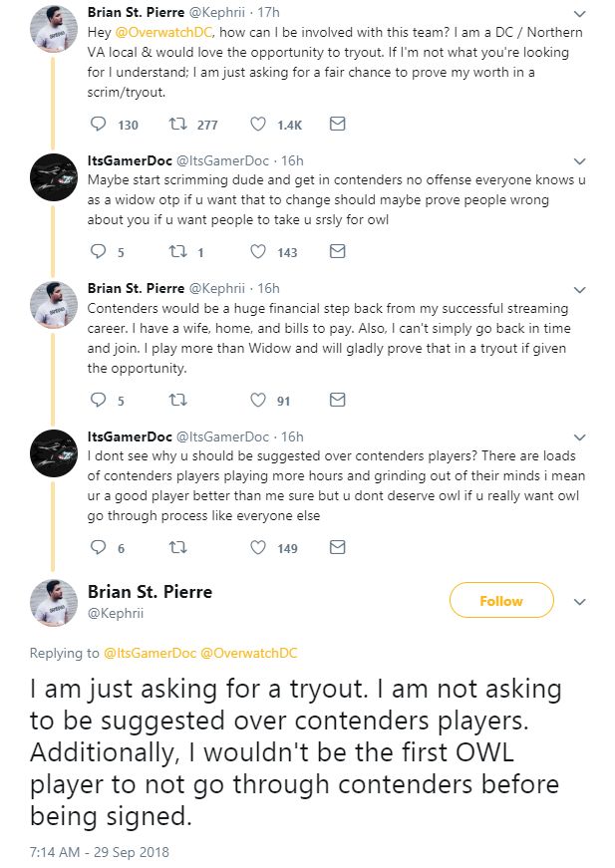The width and height of the screenshot is (615, 868).
Task: Like the tweet showing 91 likes
Action: [258, 400]
